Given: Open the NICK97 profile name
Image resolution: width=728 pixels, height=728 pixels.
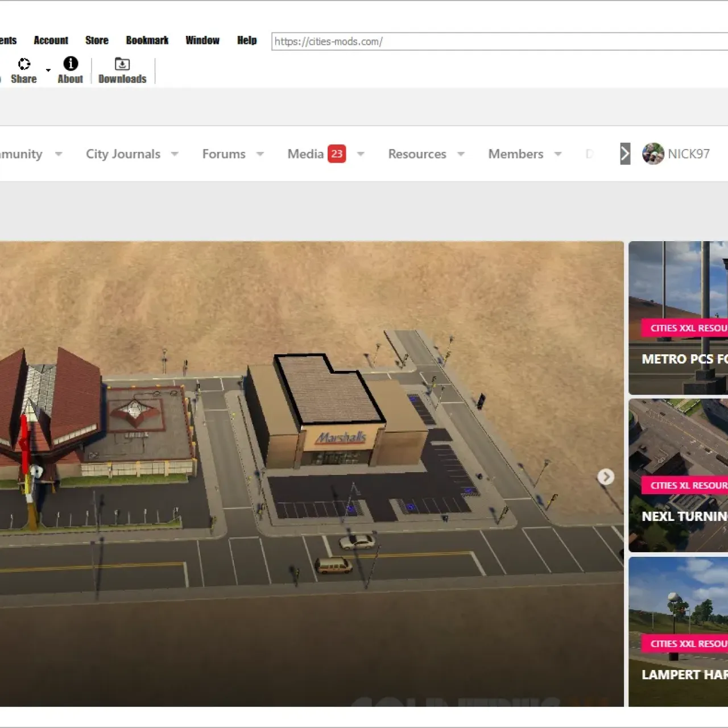Looking at the screenshot, I should pyautogui.click(x=689, y=154).
